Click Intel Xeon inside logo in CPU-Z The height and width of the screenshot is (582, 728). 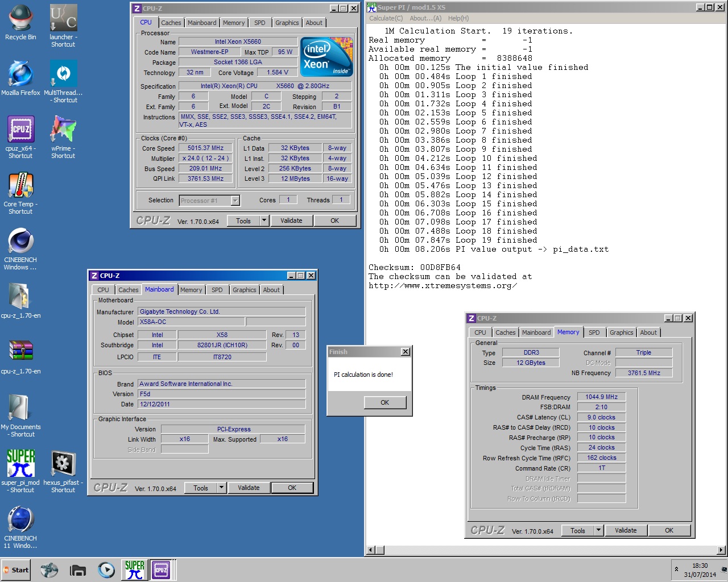(326, 57)
